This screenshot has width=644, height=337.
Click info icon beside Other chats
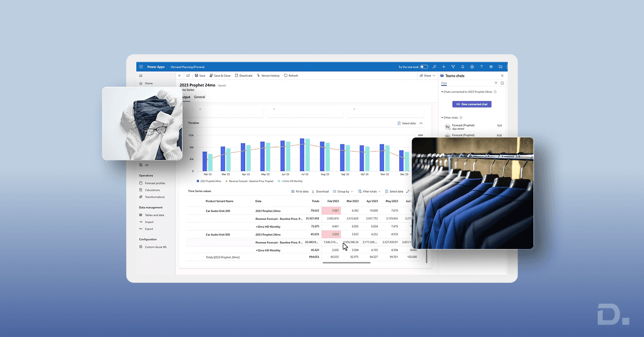tap(461, 117)
